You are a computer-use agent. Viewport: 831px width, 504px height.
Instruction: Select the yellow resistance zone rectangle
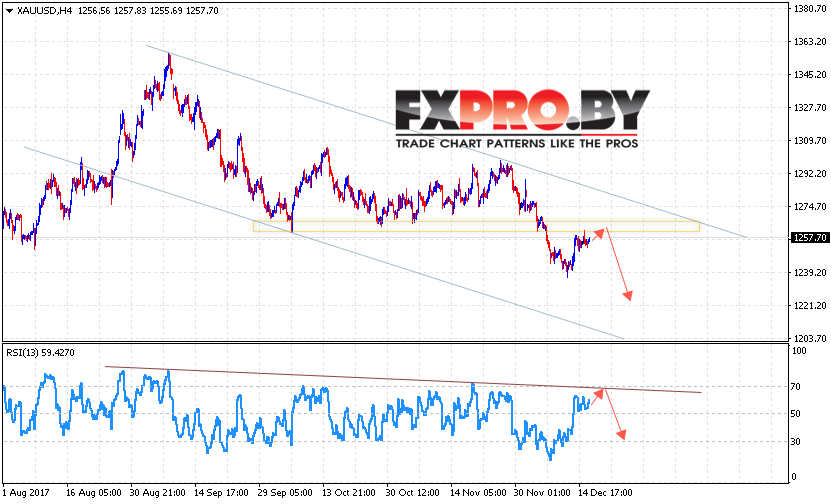coord(476,226)
